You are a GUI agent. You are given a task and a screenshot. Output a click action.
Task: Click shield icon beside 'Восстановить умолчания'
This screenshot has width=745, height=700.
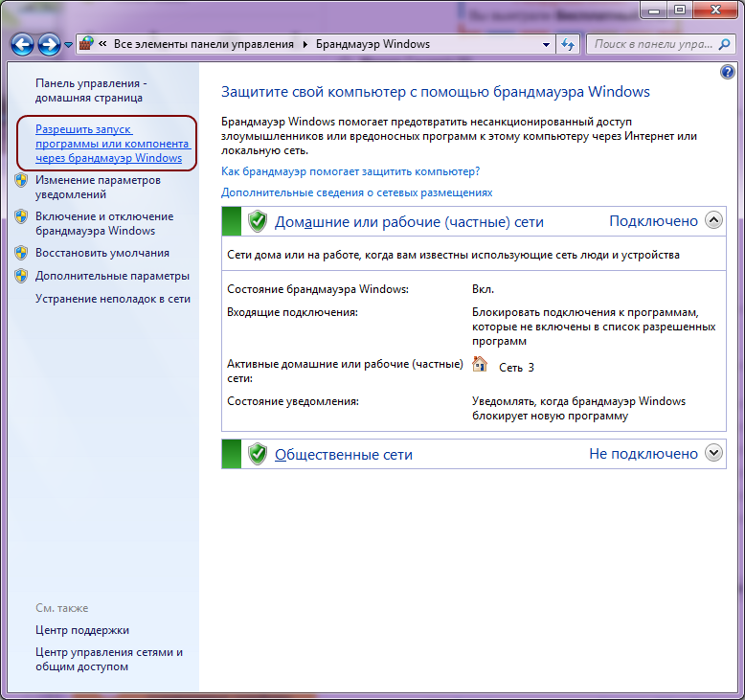click(x=21, y=253)
